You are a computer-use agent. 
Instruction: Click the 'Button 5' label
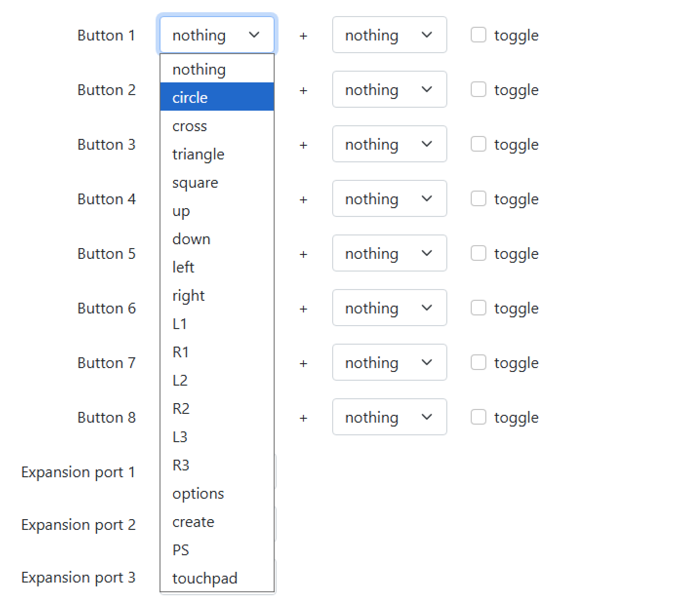[106, 254]
